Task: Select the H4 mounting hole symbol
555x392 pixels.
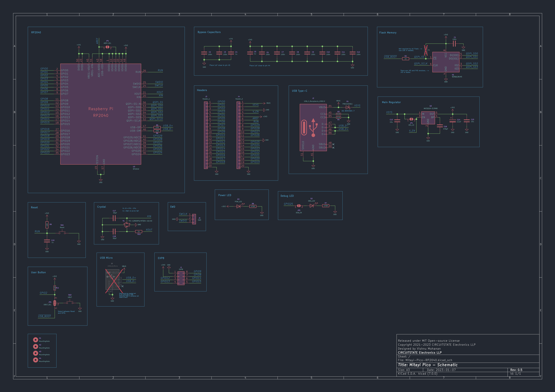Action: coord(36,360)
